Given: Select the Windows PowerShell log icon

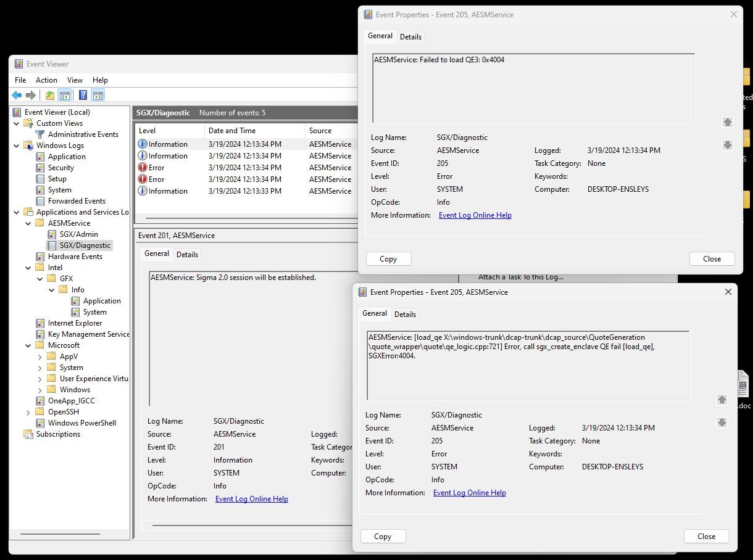Looking at the screenshot, I should 40,423.
